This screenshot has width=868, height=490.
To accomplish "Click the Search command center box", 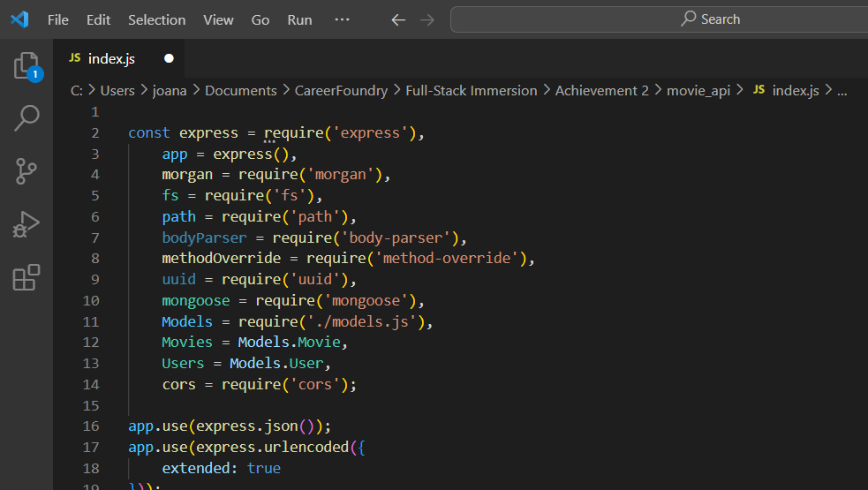I will tap(658, 19).
